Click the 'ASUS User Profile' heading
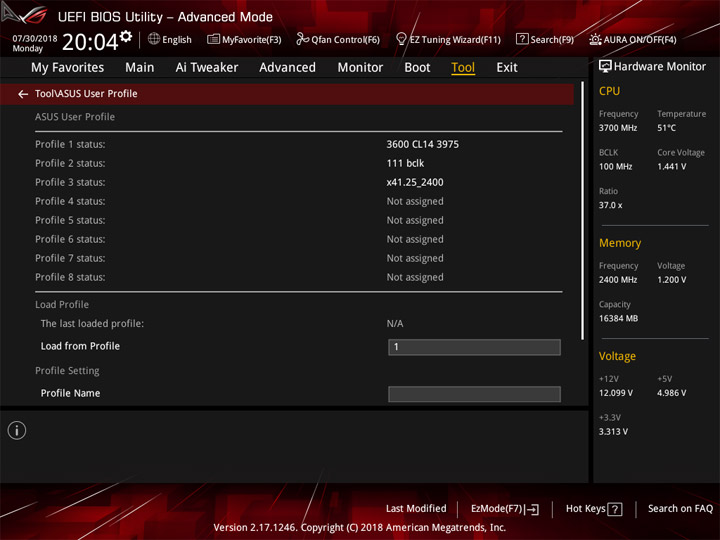The image size is (720, 540). click(75, 117)
